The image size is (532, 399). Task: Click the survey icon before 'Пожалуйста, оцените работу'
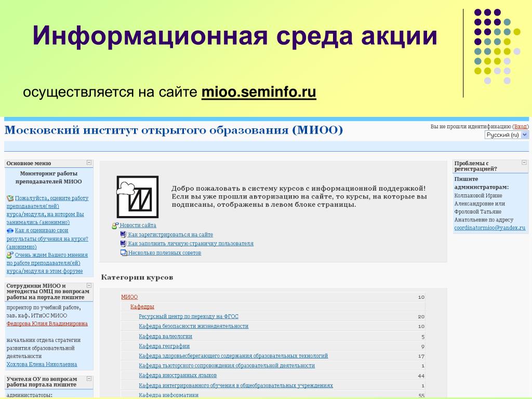[x=10, y=198]
